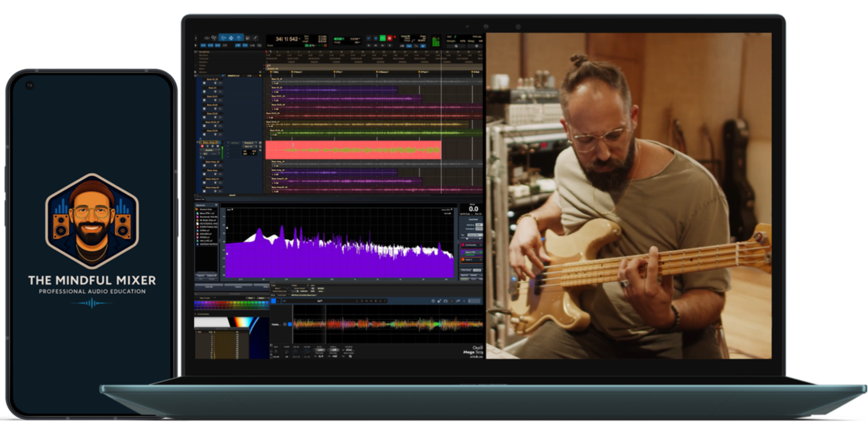Arm the record-enable button on the expanded bass track
Image resolution: width=868 pixels, height=433 pixels.
click(202, 147)
